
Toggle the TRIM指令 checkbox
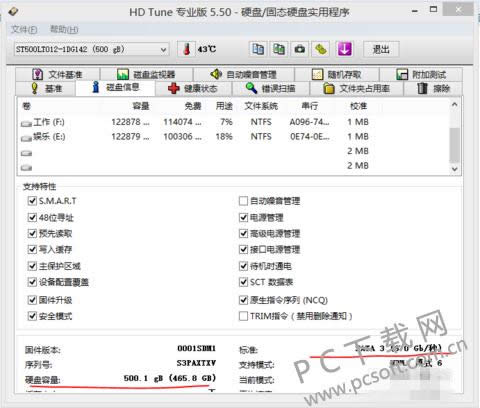243,316
